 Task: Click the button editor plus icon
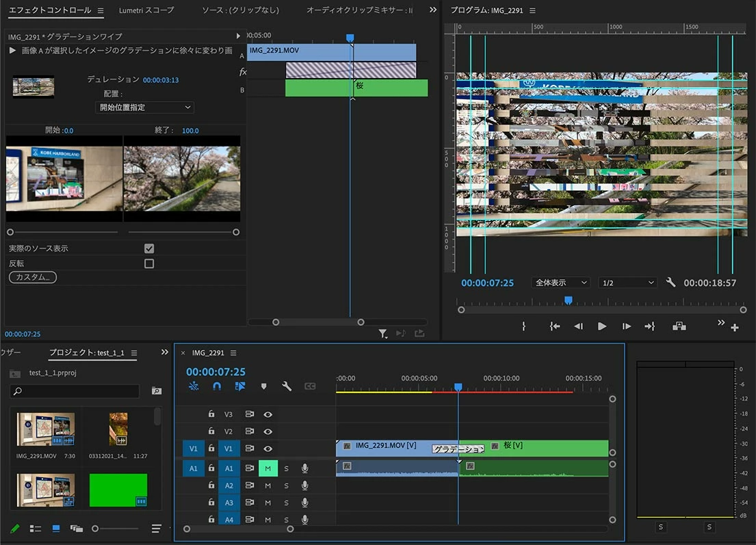pos(735,327)
